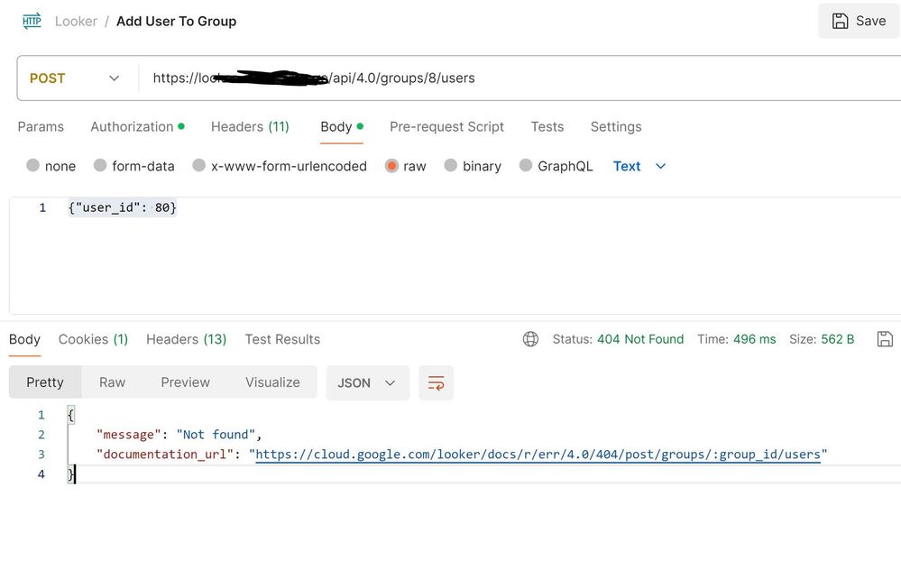
Task: Switch response view to Pretty
Action: (x=45, y=382)
